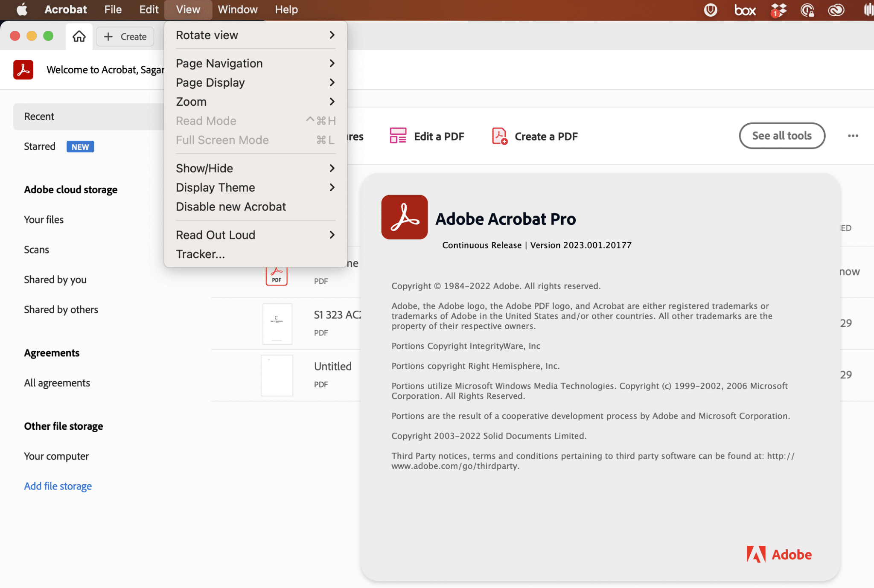Expand the Read Out Loud submenu
Image resolution: width=874 pixels, height=588 pixels.
point(216,234)
